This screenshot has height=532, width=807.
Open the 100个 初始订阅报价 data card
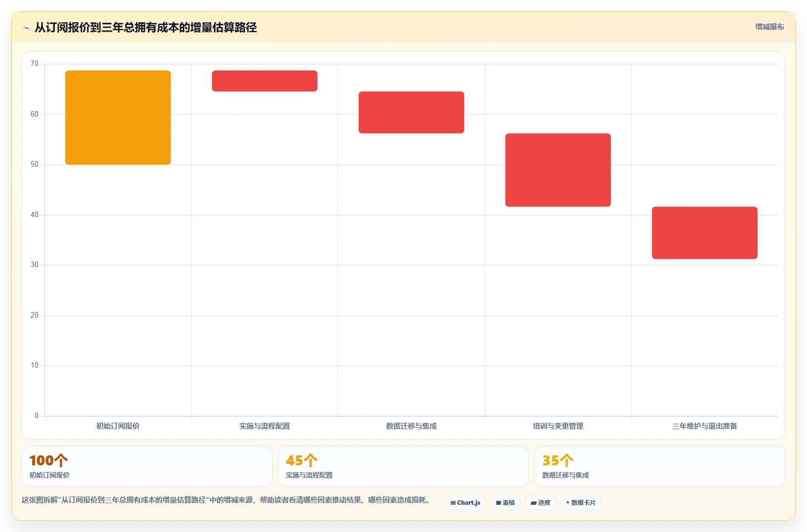tap(147, 466)
